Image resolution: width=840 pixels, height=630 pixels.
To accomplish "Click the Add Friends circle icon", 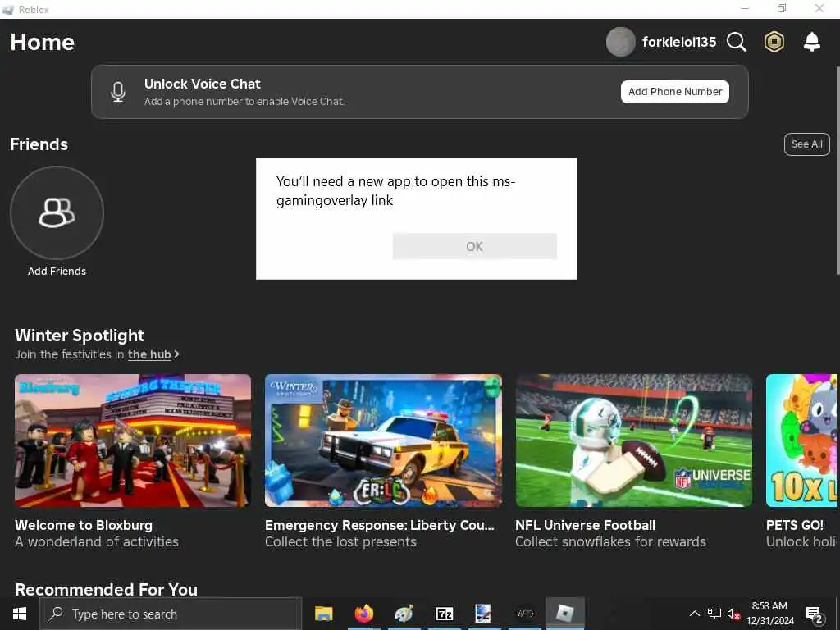I will coord(57,212).
